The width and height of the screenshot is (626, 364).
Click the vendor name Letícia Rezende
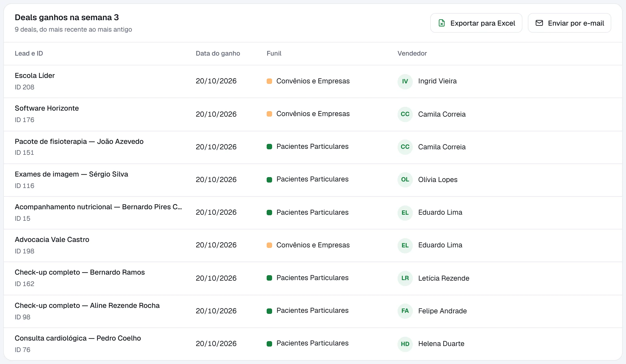[444, 278]
